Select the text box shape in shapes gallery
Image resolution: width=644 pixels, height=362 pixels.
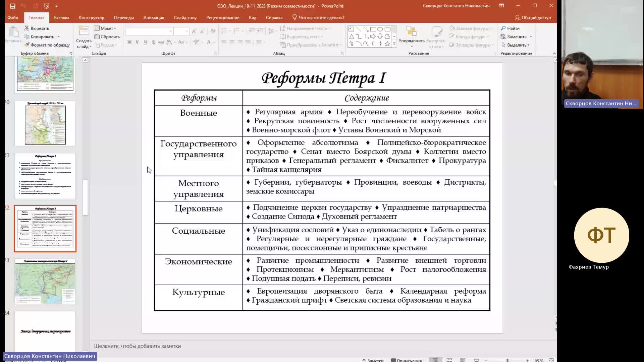(351, 29)
